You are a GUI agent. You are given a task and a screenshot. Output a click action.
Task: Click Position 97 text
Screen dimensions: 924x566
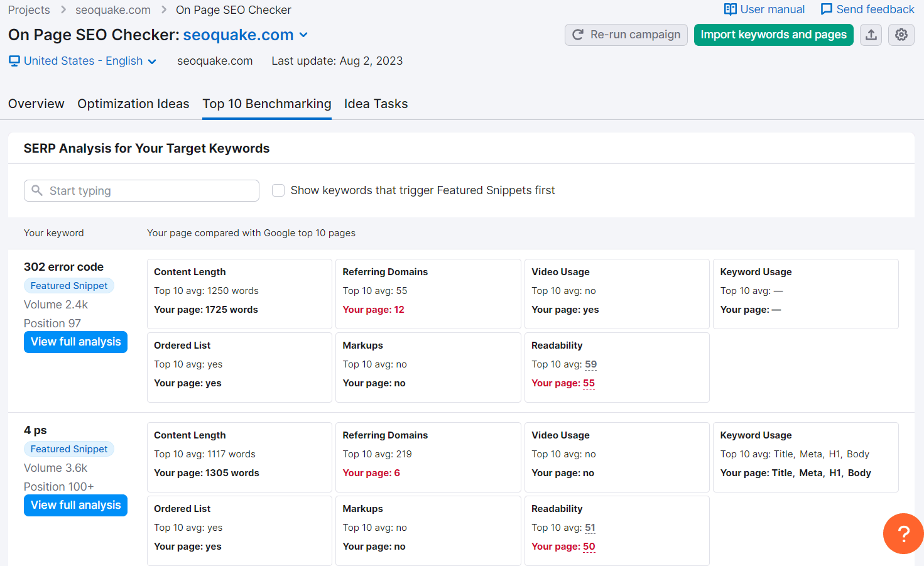pos(52,324)
